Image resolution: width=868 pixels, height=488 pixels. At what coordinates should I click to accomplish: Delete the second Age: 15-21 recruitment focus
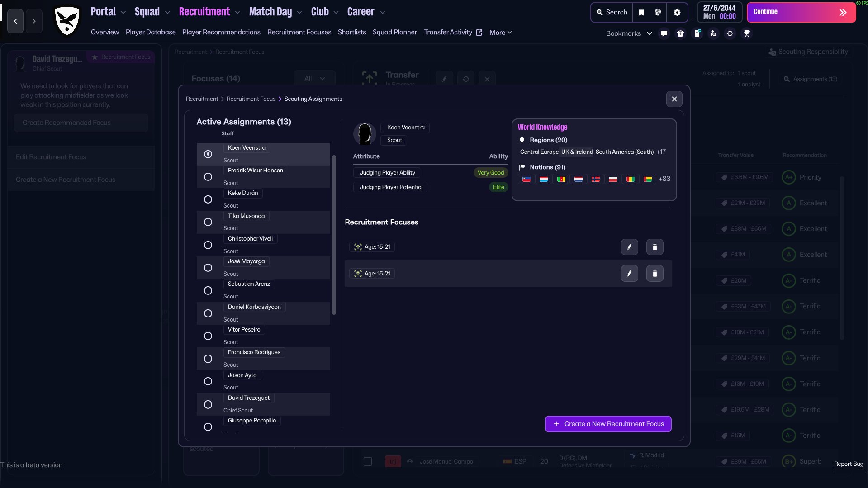pos(655,273)
